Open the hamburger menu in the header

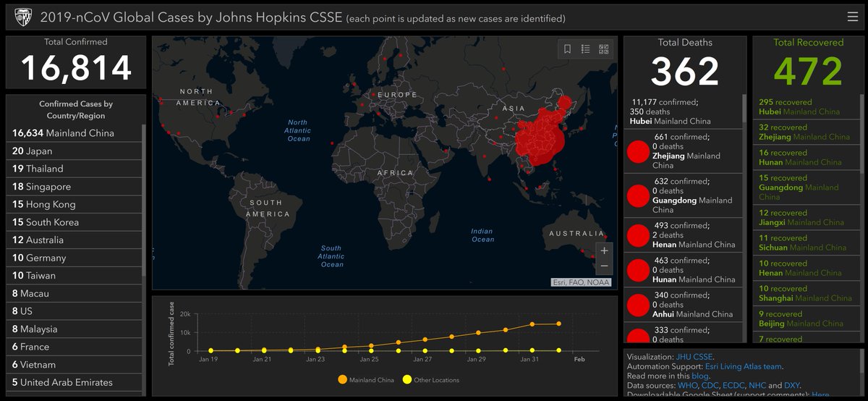click(x=853, y=17)
